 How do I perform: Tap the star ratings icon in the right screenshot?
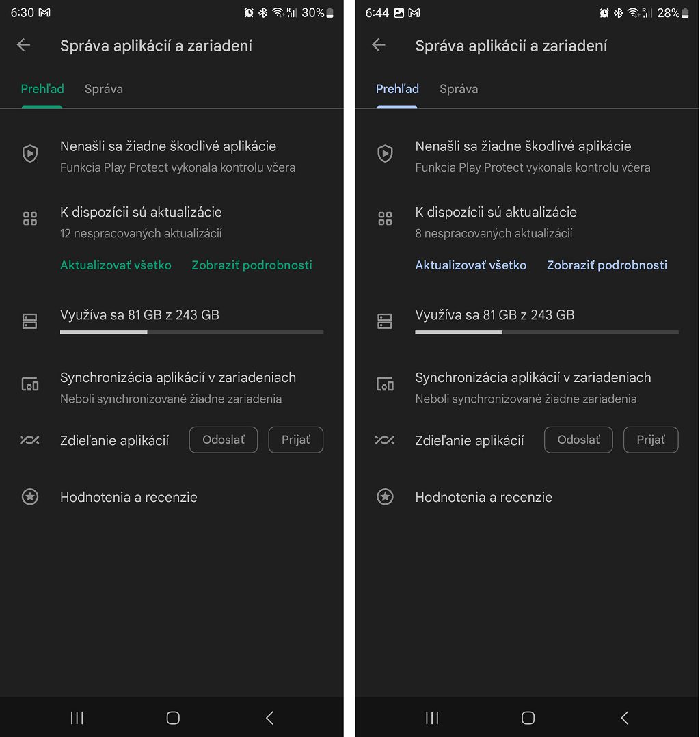click(x=385, y=497)
